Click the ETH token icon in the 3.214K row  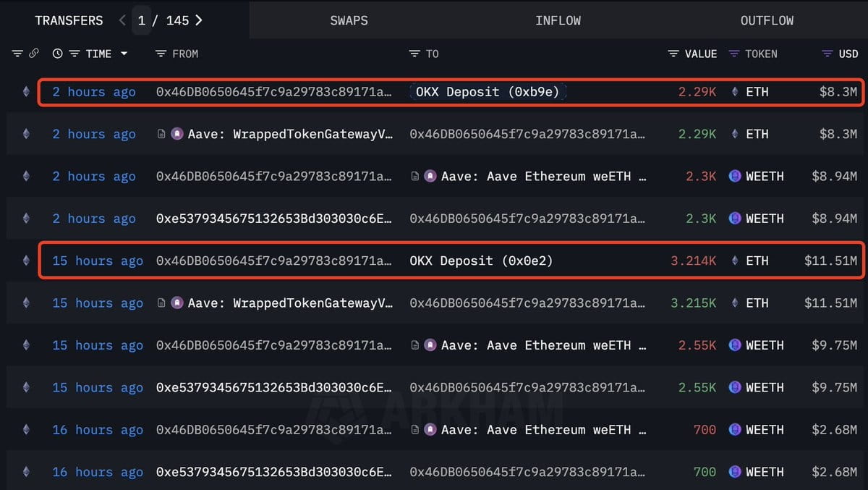(735, 261)
